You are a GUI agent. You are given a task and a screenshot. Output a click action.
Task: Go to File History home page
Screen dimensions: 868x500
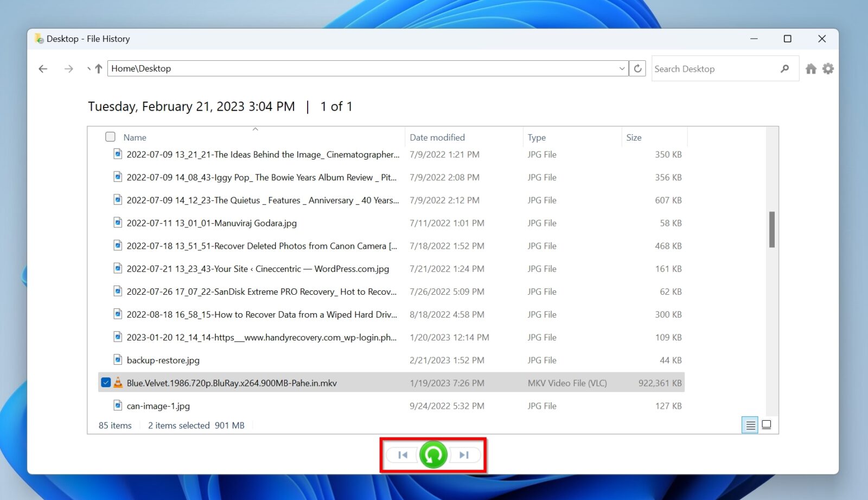pyautogui.click(x=810, y=68)
